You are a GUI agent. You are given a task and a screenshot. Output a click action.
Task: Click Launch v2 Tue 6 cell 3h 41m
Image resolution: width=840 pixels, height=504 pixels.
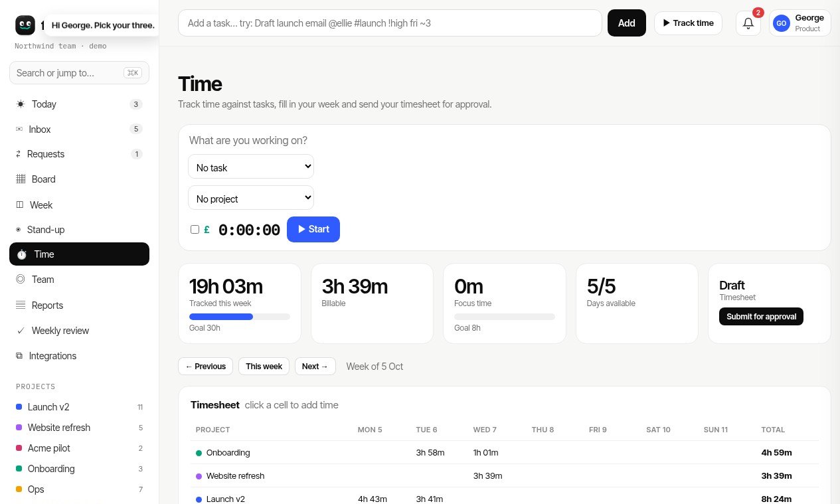(x=430, y=499)
